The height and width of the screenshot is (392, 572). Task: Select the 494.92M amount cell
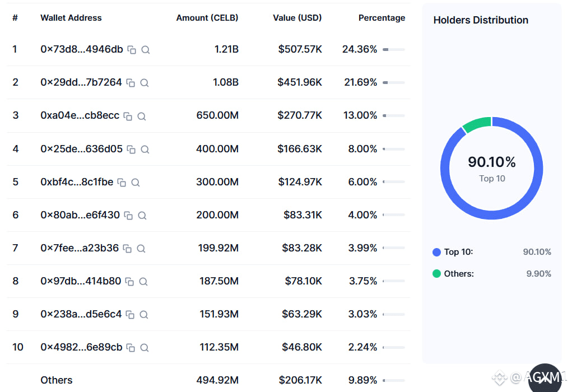(x=217, y=380)
